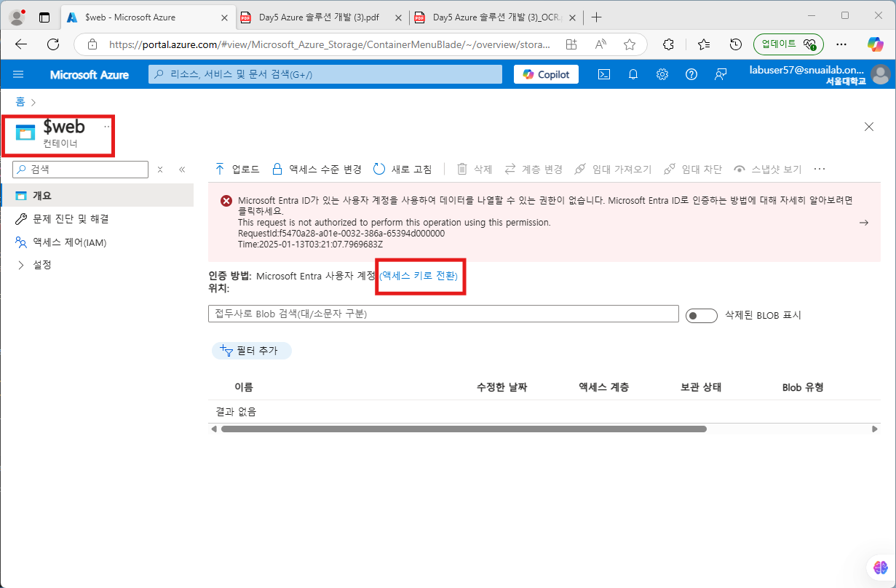
Task: Click the horizontal scrollbar thumb
Action: pyautogui.click(x=464, y=429)
